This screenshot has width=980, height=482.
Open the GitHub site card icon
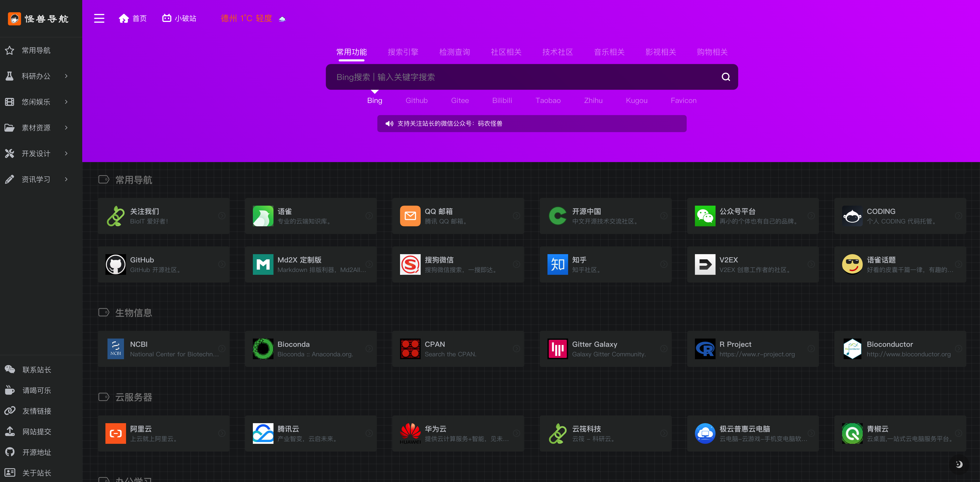115,264
